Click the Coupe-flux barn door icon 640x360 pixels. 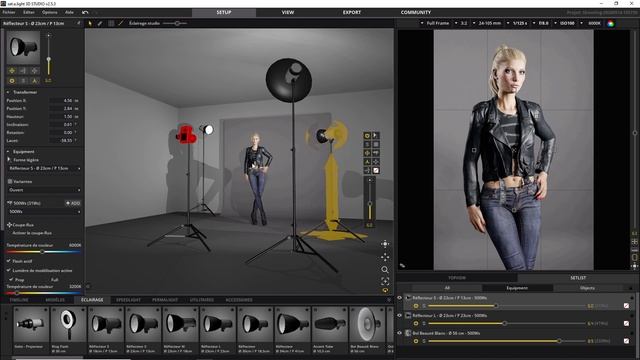[9, 225]
